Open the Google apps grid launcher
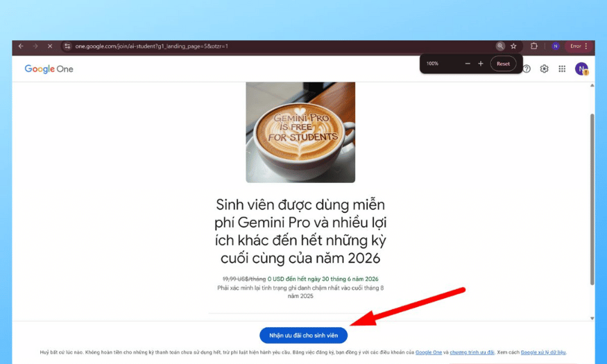This screenshot has height=364, width=607. (x=562, y=69)
